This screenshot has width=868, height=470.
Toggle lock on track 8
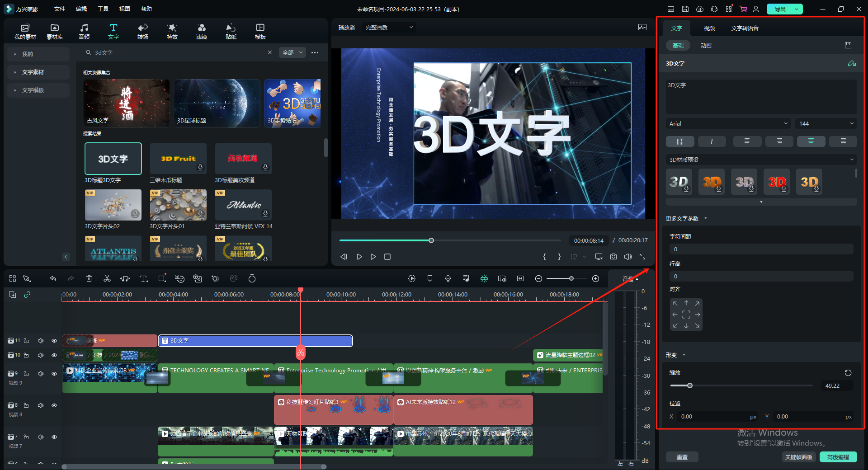(x=26, y=405)
